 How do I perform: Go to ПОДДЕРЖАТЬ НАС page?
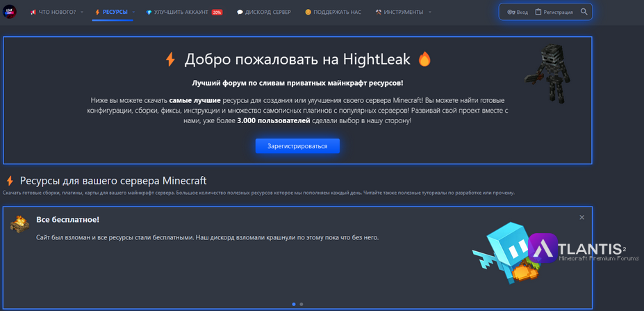coord(337,13)
